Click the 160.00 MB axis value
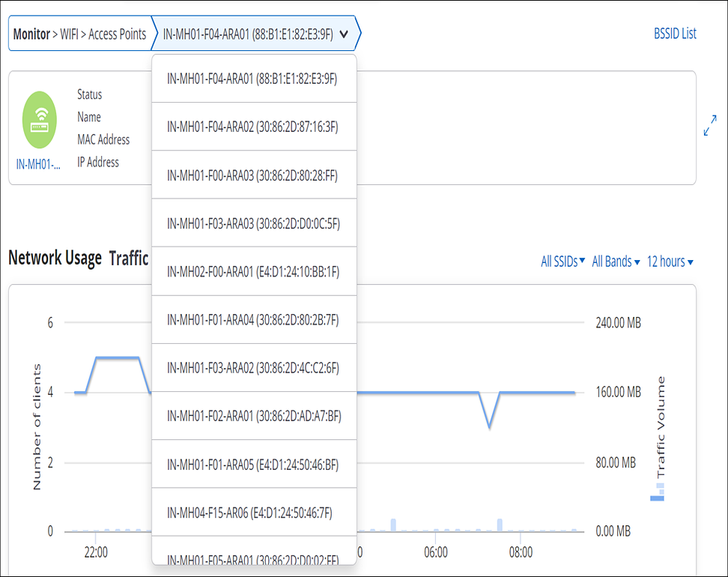The height and width of the screenshot is (577, 728). click(619, 392)
